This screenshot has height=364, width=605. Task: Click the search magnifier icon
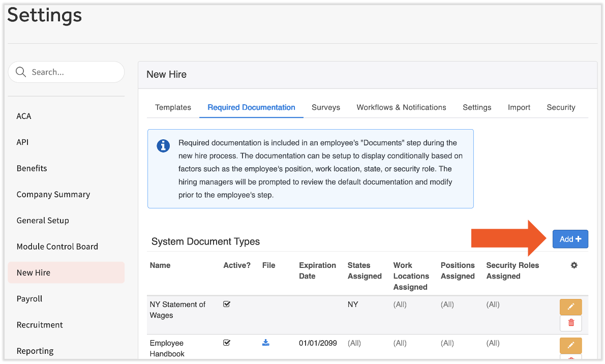coord(21,72)
